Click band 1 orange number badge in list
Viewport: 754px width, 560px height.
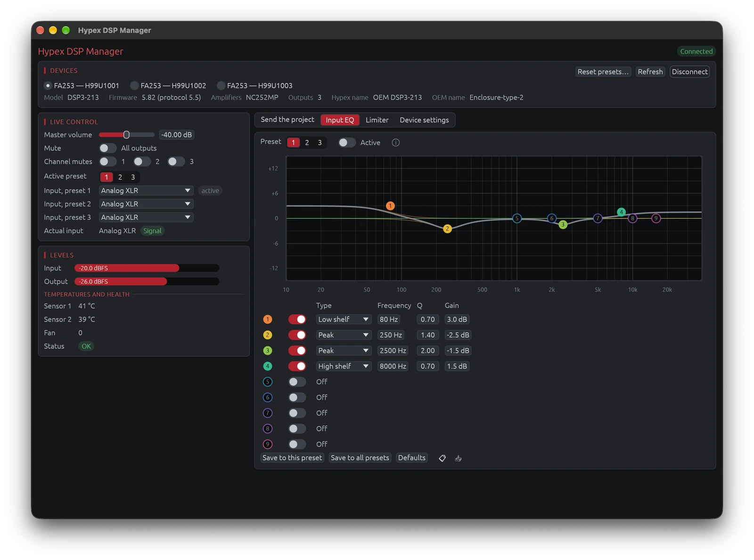[x=268, y=320]
